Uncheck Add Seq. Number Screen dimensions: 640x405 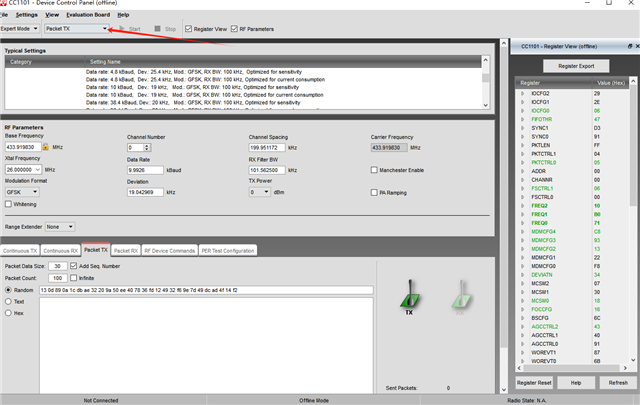(73, 266)
